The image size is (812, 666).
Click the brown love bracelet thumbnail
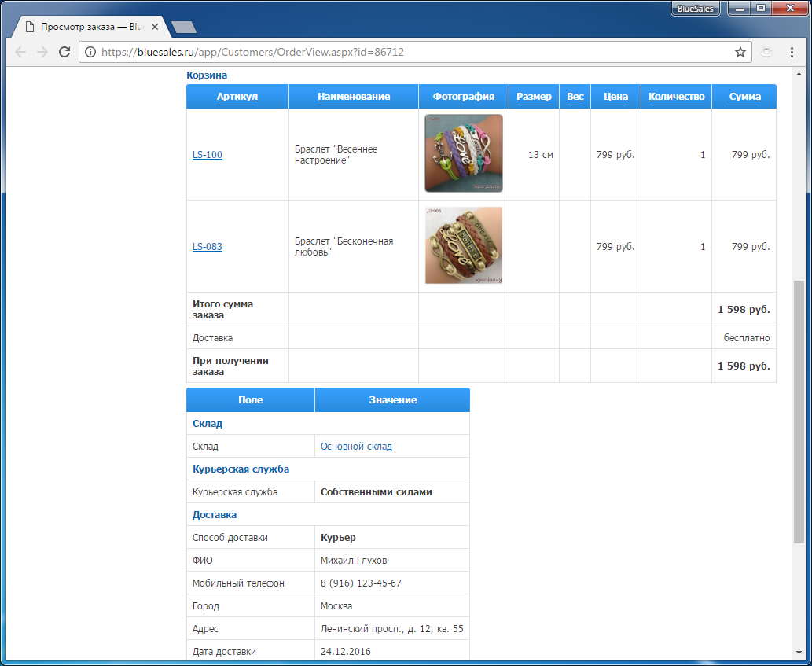[464, 245]
